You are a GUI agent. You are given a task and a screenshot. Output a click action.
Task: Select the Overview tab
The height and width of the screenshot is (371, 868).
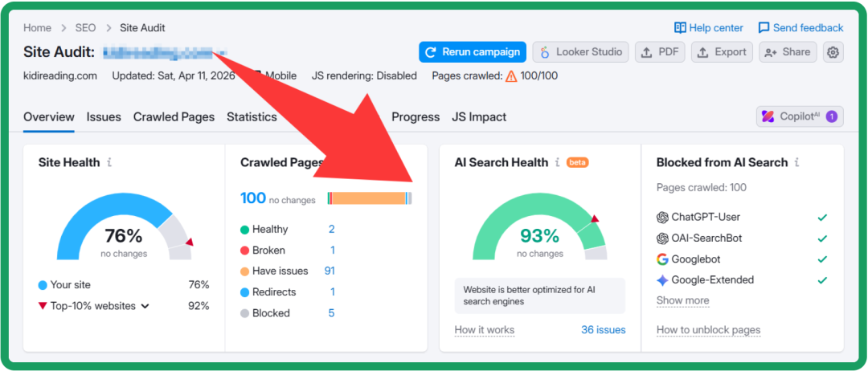click(49, 117)
